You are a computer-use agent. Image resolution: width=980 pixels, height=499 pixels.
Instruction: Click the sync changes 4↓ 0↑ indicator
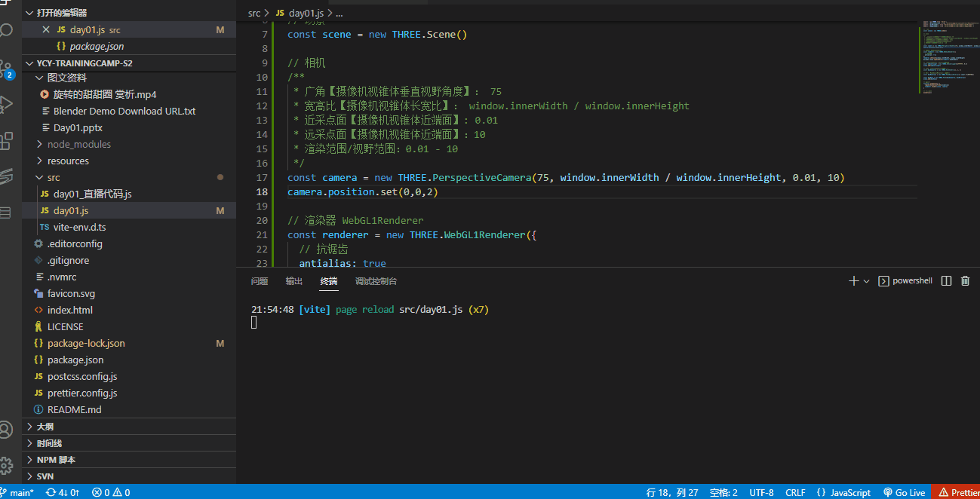63,492
